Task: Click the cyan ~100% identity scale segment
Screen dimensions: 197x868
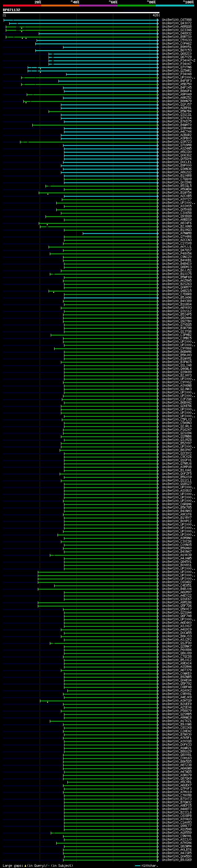Action: [x=175, y=6]
